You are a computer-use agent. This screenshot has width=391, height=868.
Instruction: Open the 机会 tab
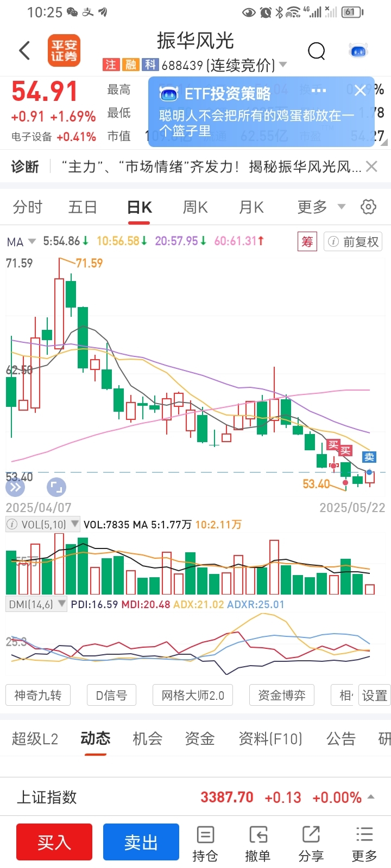pyautogui.click(x=148, y=738)
